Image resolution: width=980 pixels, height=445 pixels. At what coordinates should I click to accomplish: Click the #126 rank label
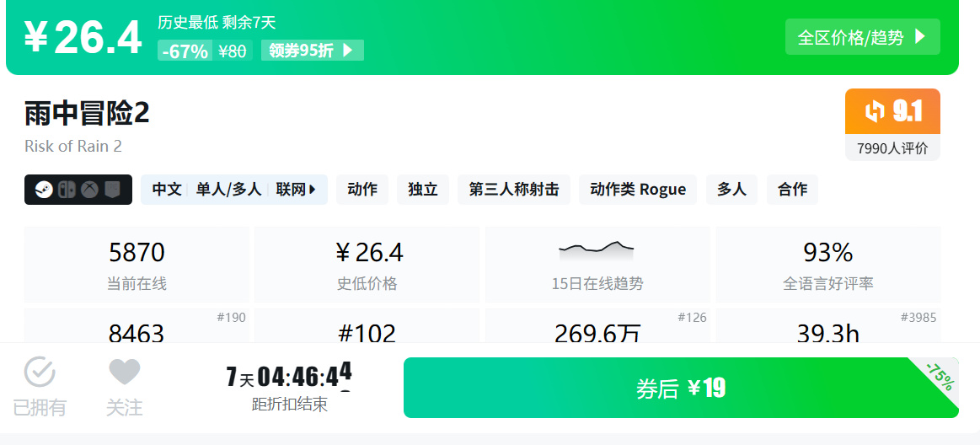pyautogui.click(x=692, y=318)
